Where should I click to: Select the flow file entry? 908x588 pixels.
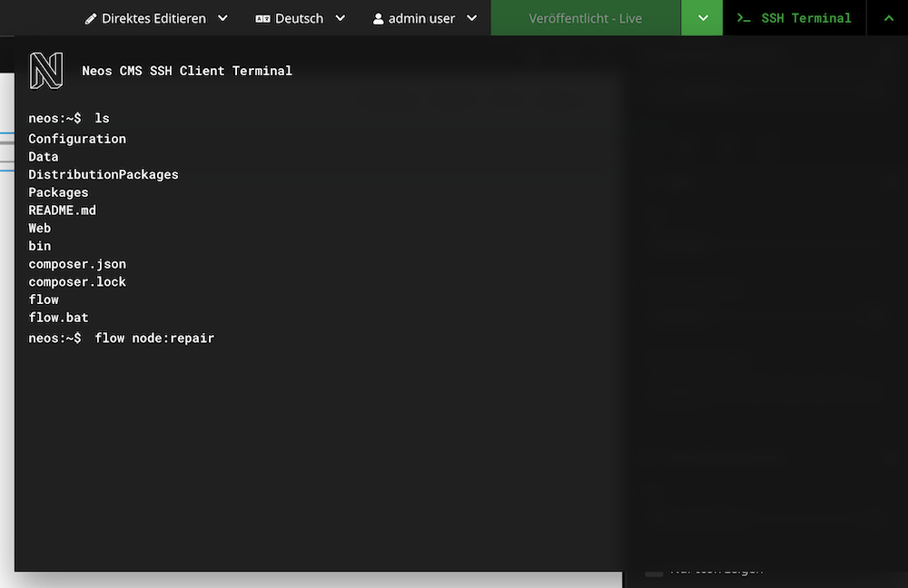[44, 299]
